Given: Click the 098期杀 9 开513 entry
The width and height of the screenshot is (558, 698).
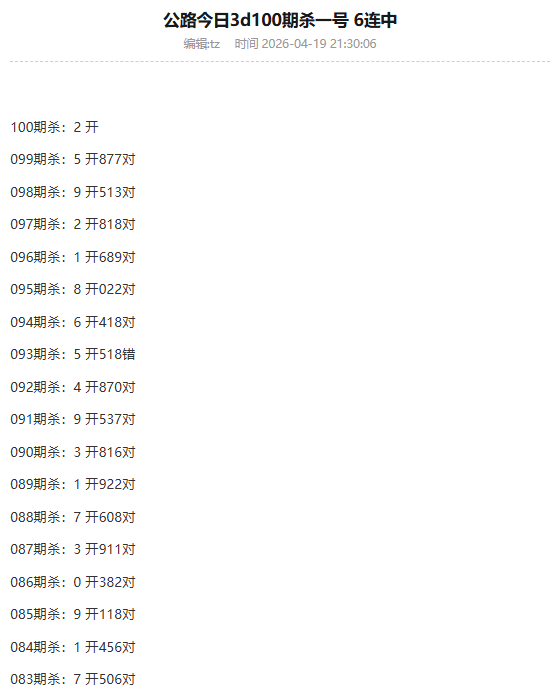Looking at the screenshot, I should coord(73,192).
